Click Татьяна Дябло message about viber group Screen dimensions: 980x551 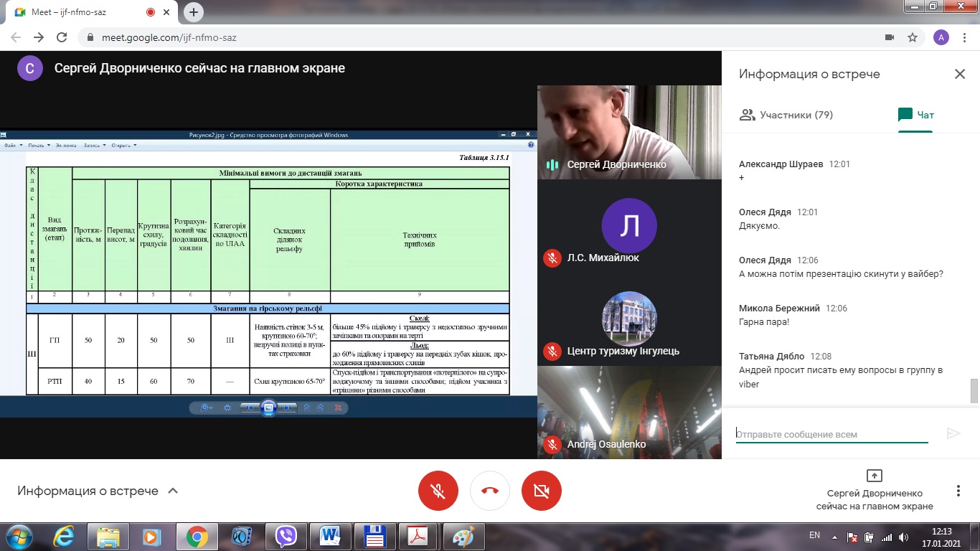[841, 377]
